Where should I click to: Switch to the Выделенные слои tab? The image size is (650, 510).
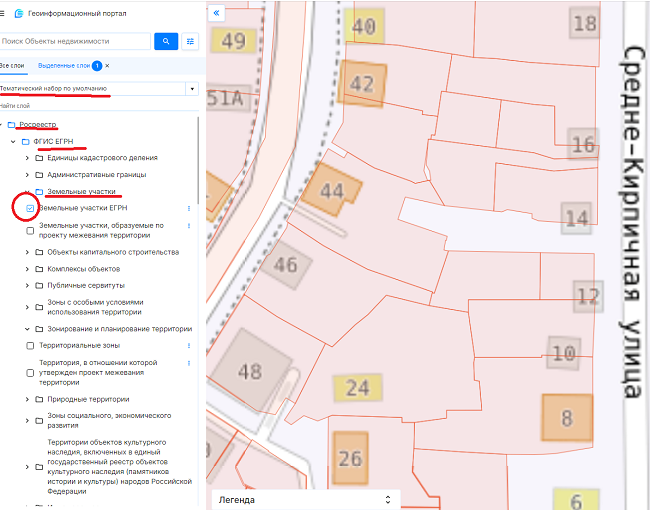point(65,65)
